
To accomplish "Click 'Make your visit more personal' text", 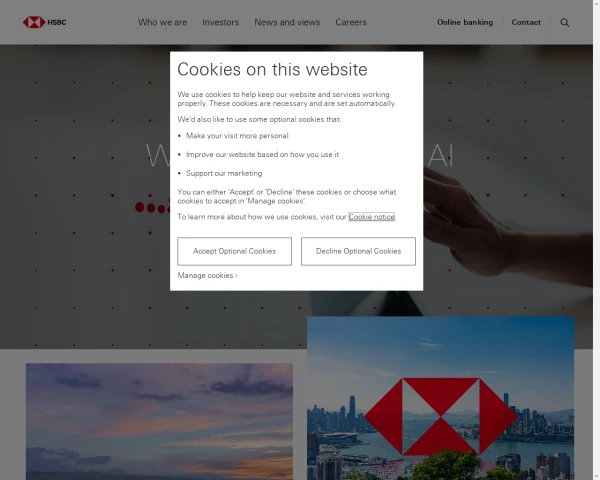I will (237, 136).
